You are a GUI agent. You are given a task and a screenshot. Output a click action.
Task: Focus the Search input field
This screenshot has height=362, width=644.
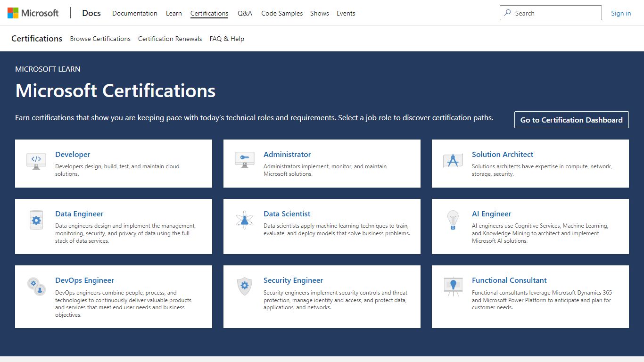(x=551, y=13)
